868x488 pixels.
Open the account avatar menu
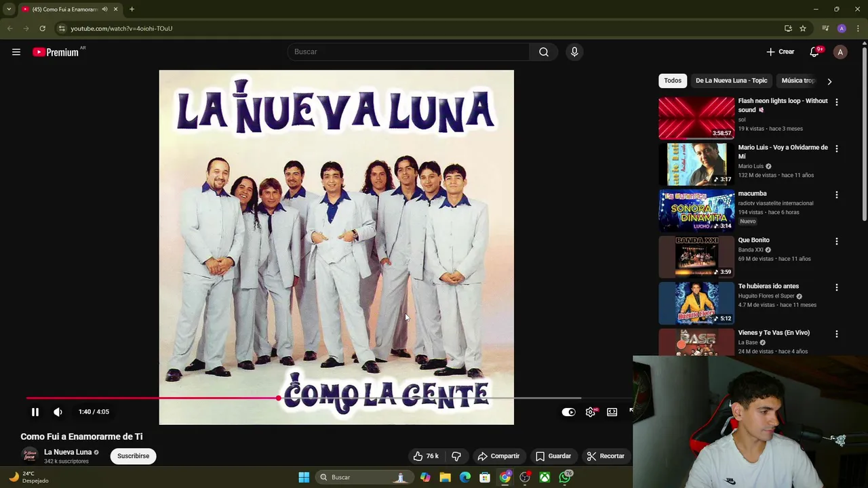(x=840, y=52)
